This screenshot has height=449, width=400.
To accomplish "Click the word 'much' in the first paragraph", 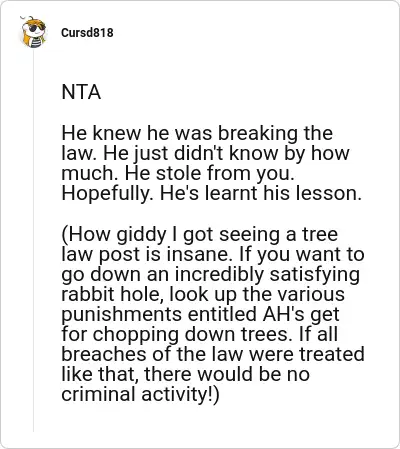I will coord(88,174).
